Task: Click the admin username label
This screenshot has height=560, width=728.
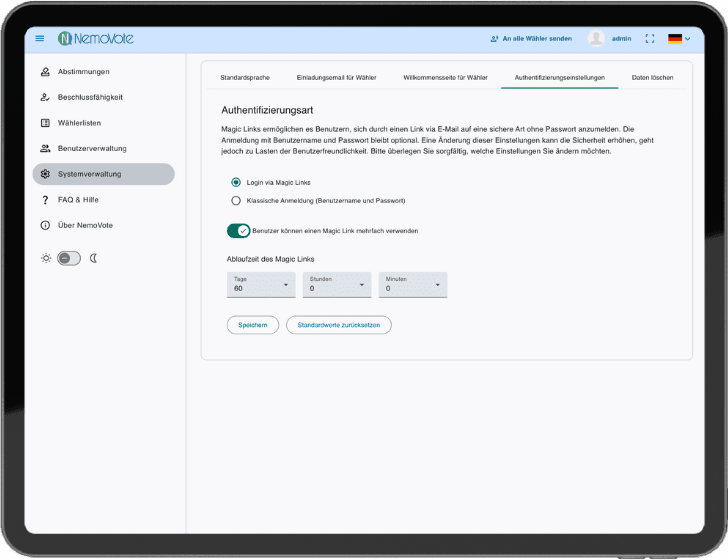Action: coord(621,39)
